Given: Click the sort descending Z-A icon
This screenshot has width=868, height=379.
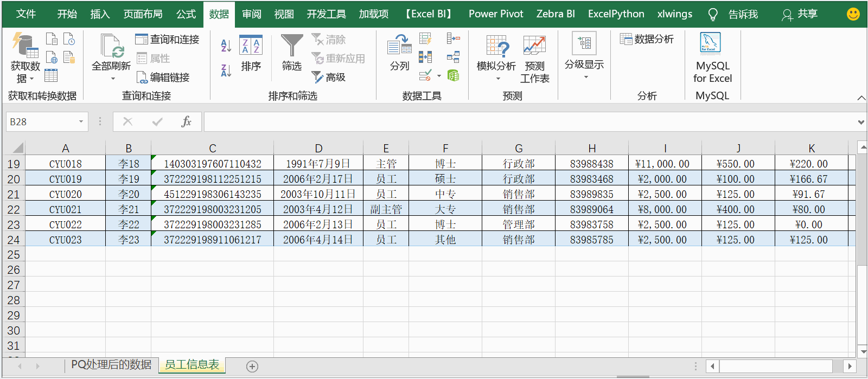Looking at the screenshot, I should (x=226, y=70).
